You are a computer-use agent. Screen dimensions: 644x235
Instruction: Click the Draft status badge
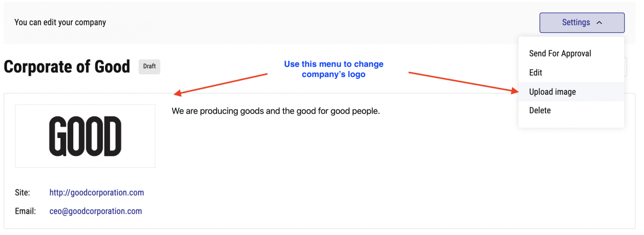(149, 66)
